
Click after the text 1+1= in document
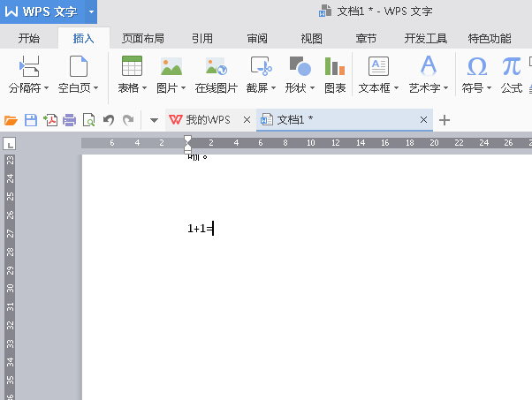tap(214, 229)
